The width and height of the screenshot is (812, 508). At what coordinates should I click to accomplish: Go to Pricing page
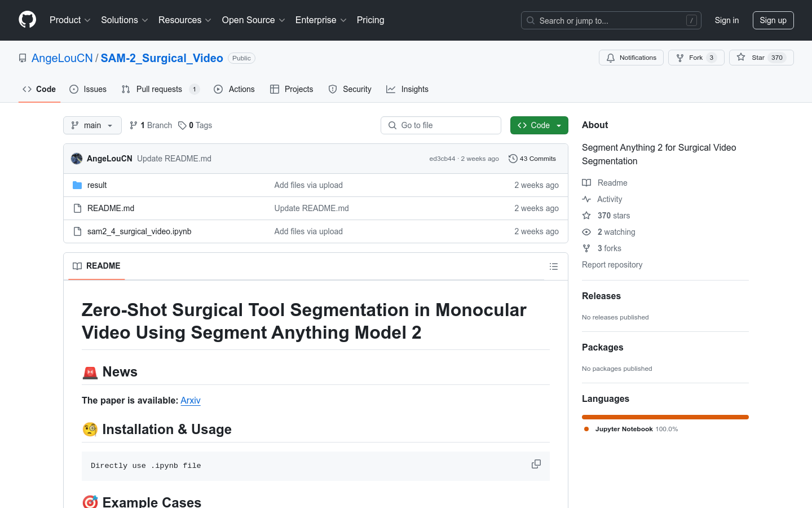(x=370, y=20)
